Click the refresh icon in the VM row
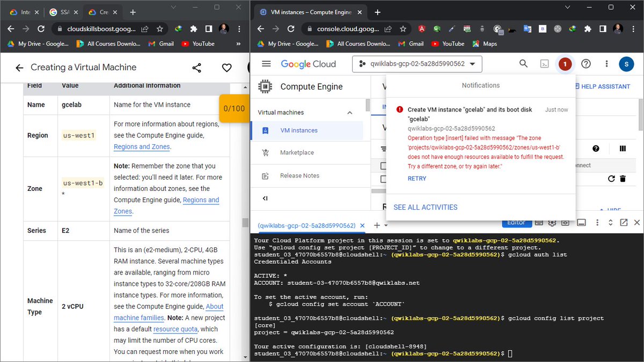This screenshot has height=362, width=644. pyautogui.click(x=611, y=179)
